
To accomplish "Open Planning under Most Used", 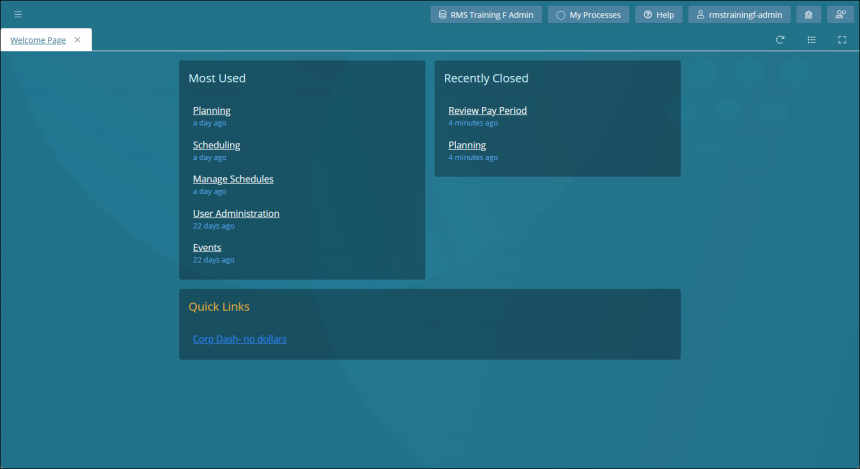I will (x=211, y=111).
